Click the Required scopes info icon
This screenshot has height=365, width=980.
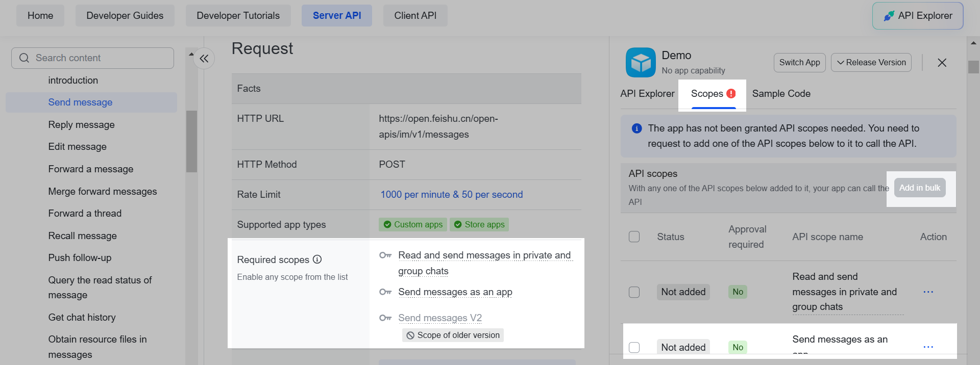pyautogui.click(x=317, y=259)
